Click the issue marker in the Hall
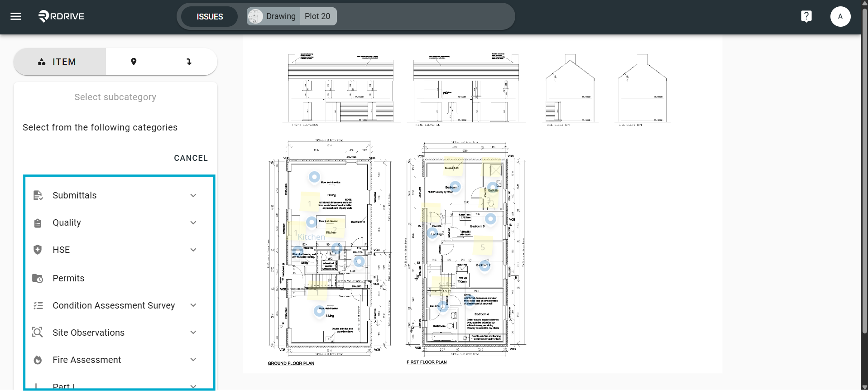This screenshot has width=868, height=391. [359, 261]
